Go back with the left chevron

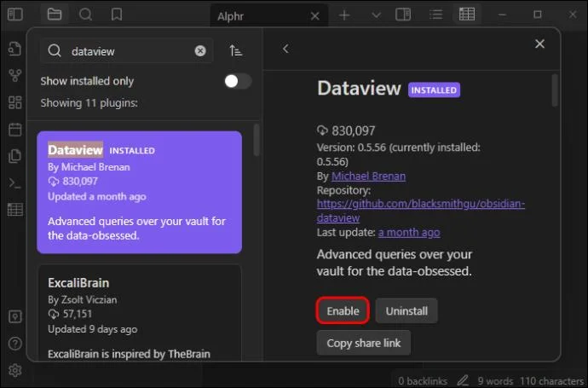285,49
